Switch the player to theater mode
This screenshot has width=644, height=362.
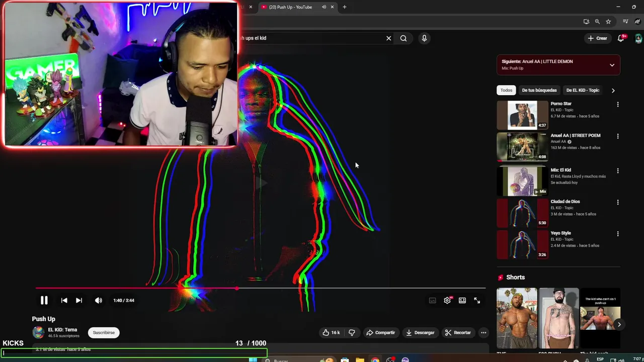(462, 300)
